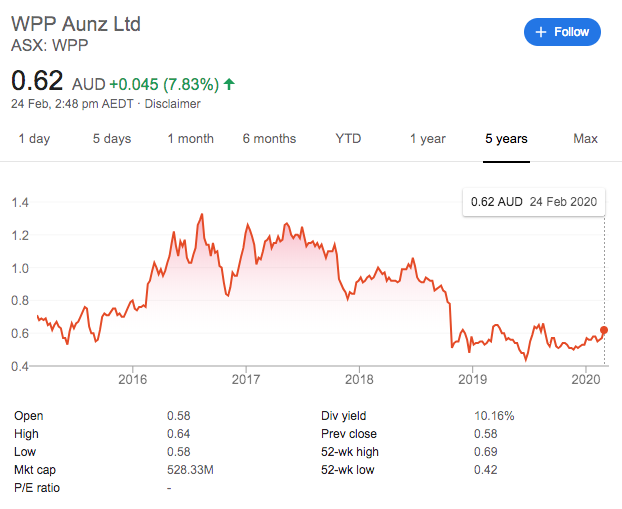This screenshot has height=509, width=622.
Task: Click the plus icon in Follow button
Action: point(541,32)
